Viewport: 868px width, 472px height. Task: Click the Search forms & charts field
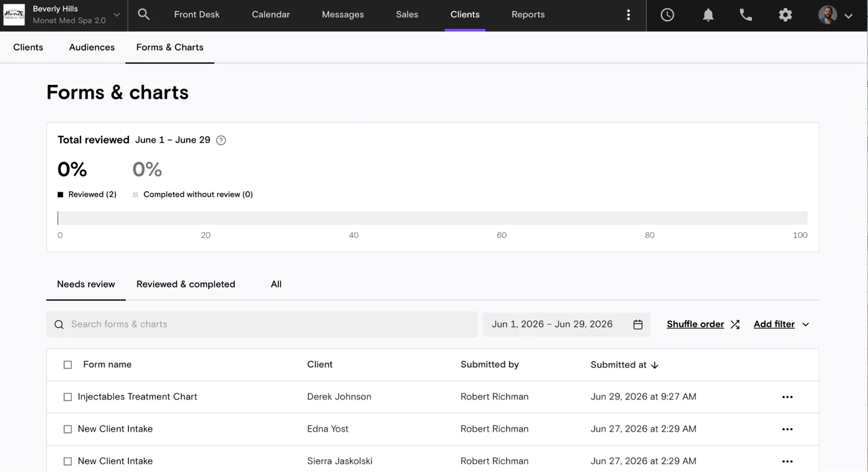pyautogui.click(x=262, y=324)
